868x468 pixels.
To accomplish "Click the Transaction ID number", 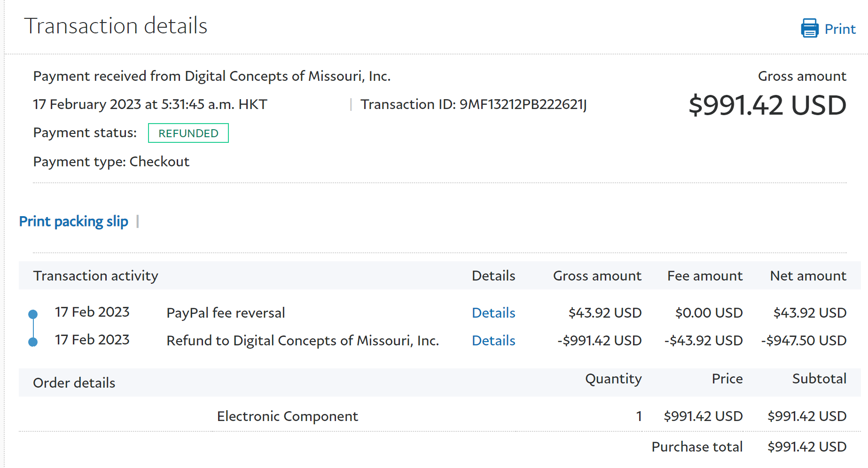I will (x=523, y=104).
